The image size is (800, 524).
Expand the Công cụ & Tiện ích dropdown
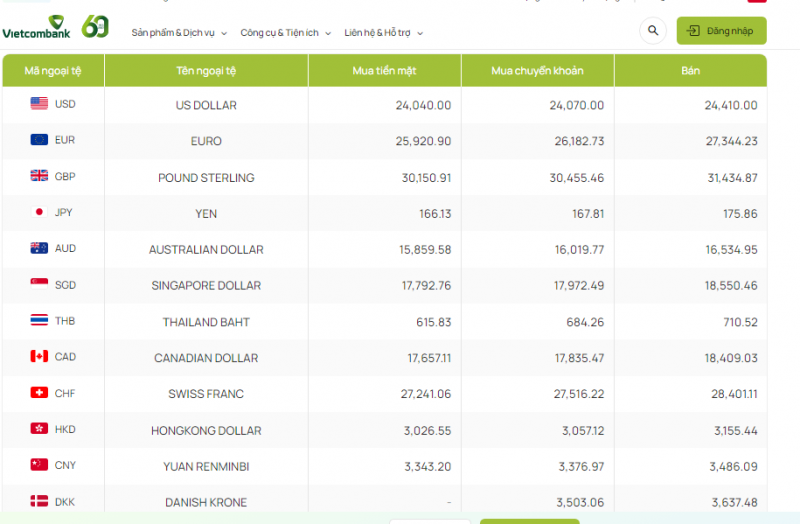pos(285,33)
